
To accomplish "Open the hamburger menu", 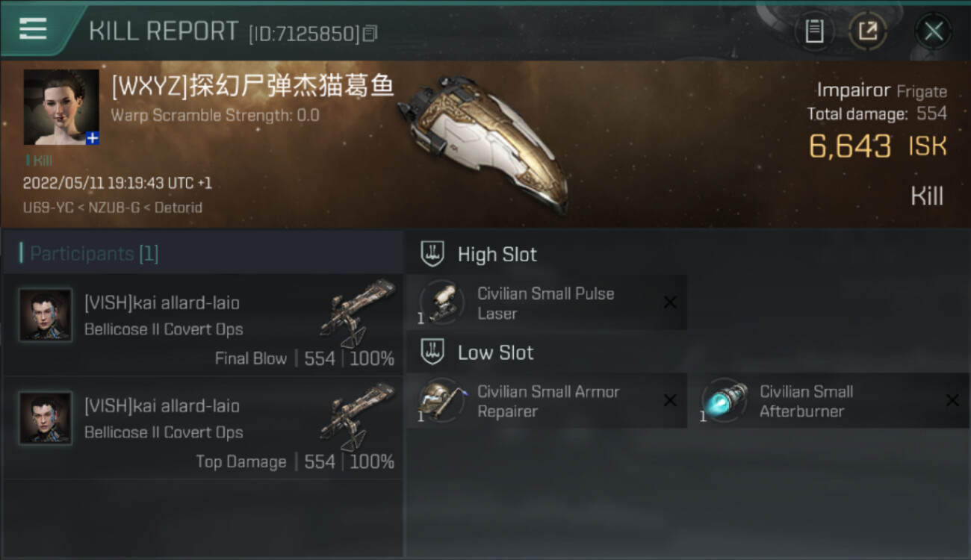I will coord(33,28).
